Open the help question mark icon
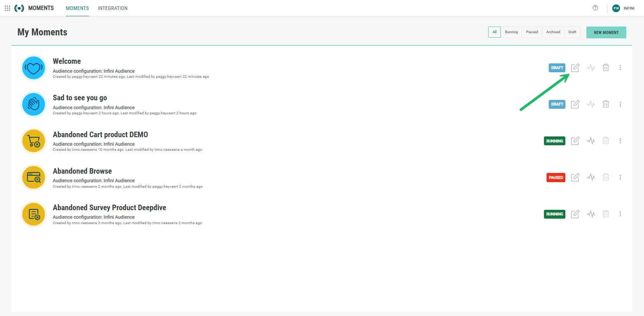Image resolution: width=644 pixels, height=316 pixels. click(x=595, y=8)
